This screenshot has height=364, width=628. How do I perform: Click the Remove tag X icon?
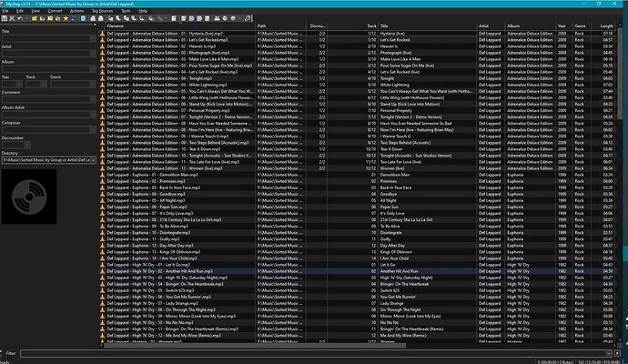click(x=12, y=18)
